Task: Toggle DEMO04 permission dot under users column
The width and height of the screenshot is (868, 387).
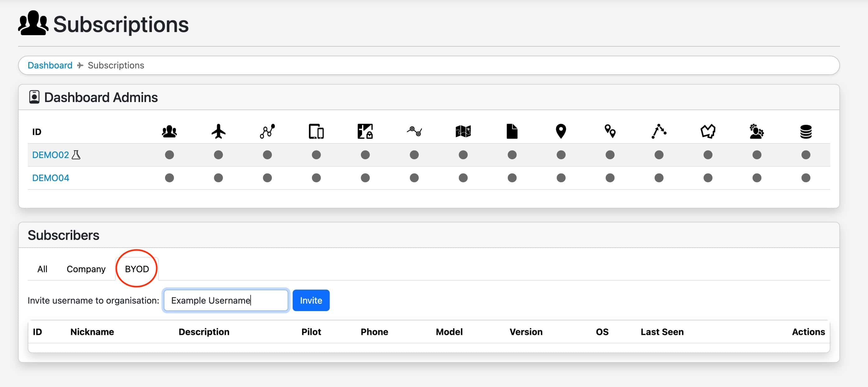Action: [x=169, y=178]
